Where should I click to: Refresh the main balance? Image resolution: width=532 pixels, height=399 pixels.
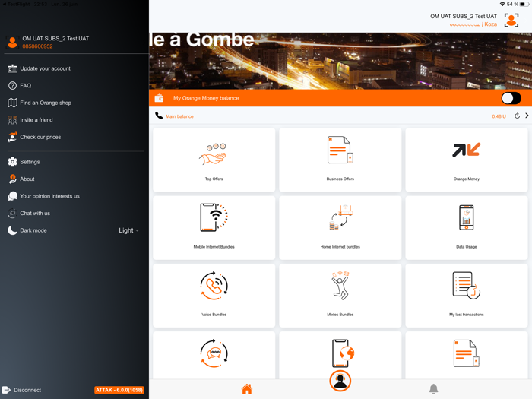pyautogui.click(x=517, y=116)
